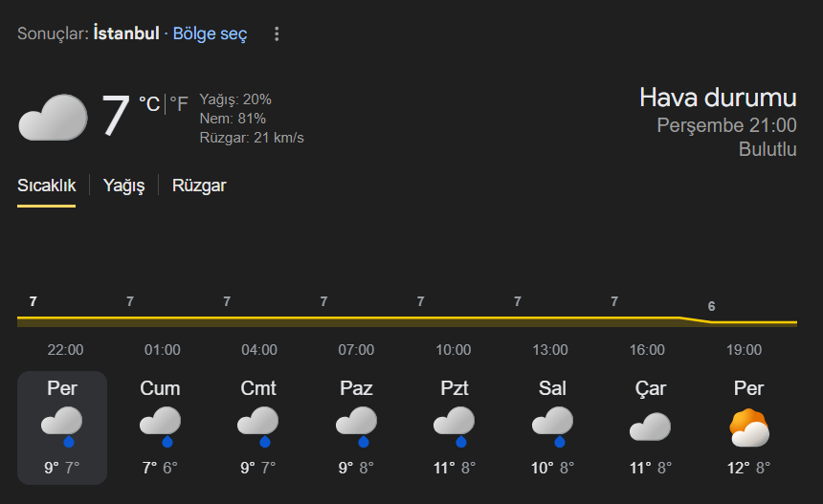Click Monday's (Pzt) rain icon
This screenshot has height=504, width=823.
pos(454,426)
